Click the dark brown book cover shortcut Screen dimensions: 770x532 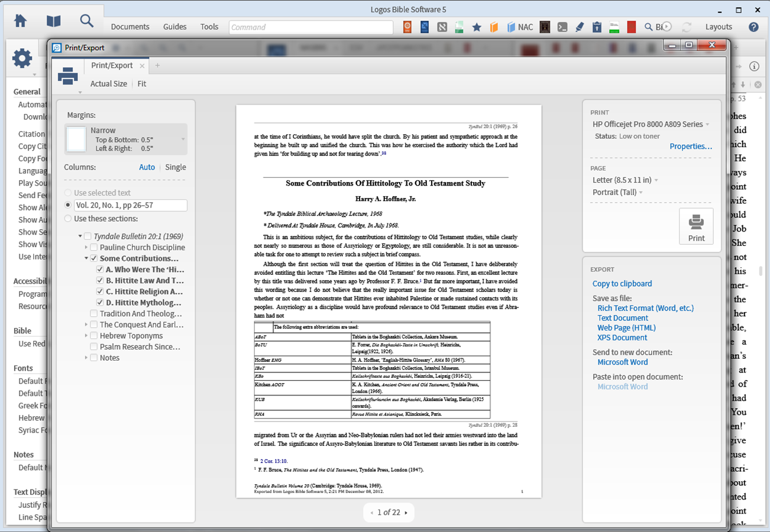(545, 27)
